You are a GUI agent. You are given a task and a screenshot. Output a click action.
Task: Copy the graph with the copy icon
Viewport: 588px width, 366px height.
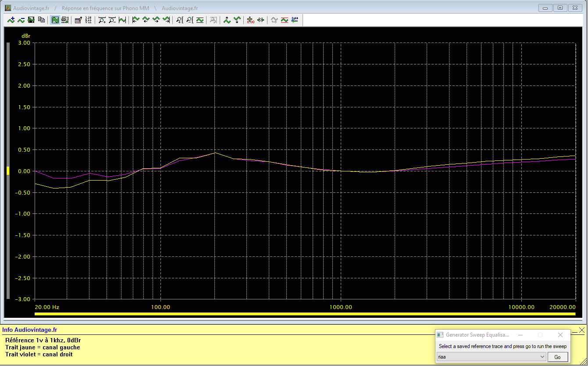pos(41,20)
